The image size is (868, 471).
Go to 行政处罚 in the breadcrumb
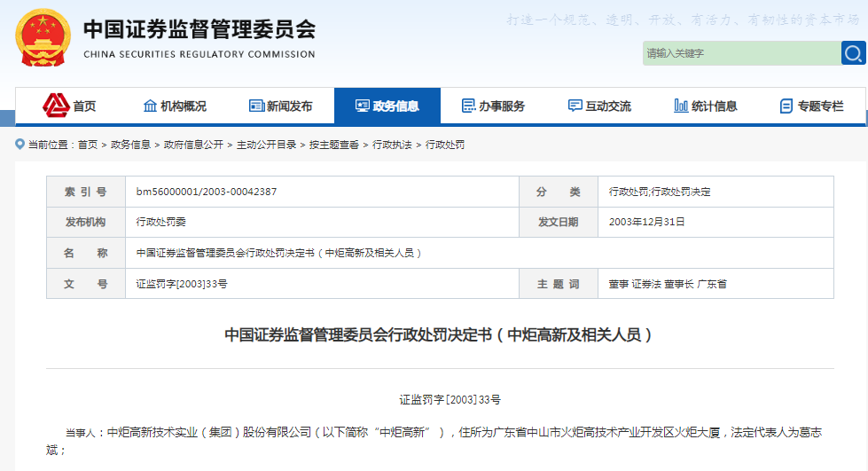445,145
